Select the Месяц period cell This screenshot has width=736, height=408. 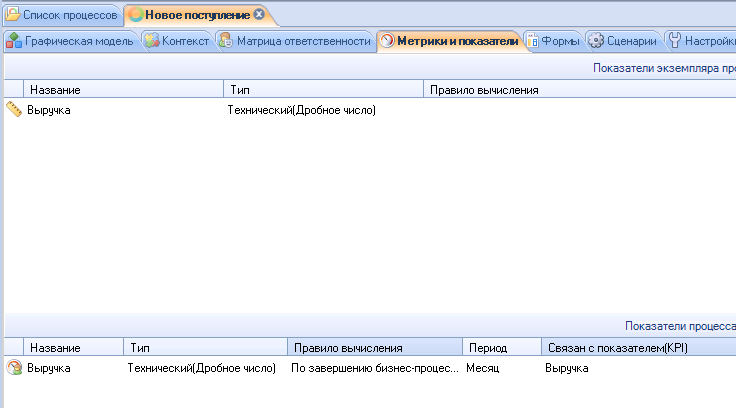point(487,368)
